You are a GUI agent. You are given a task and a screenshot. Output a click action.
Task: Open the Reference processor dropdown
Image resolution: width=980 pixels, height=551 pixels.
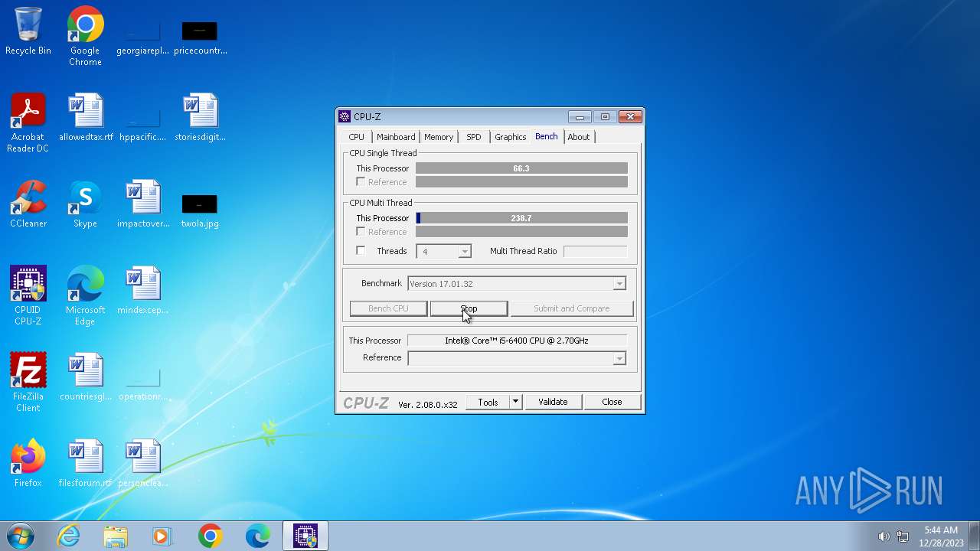click(619, 358)
